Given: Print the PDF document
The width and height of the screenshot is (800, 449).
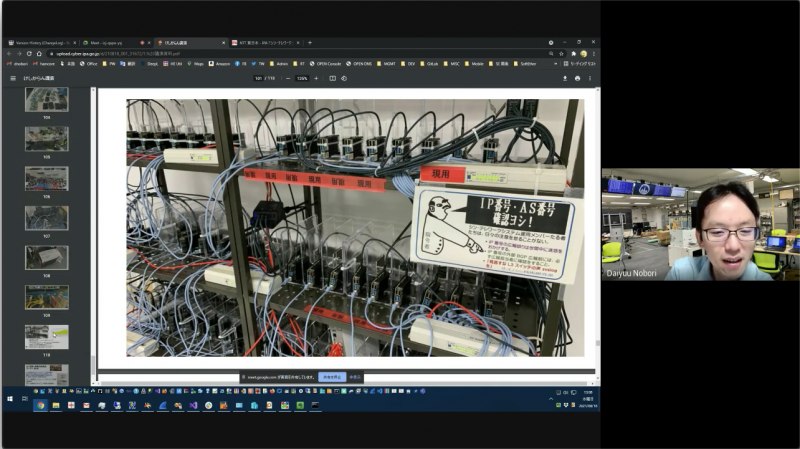Looking at the screenshot, I should pyautogui.click(x=578, y=79).
